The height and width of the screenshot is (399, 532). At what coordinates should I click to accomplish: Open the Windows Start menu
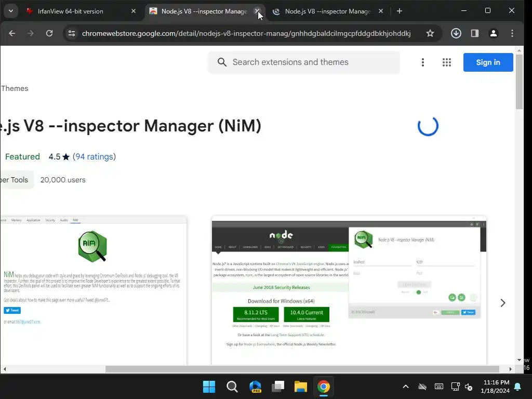coord(209,387)
